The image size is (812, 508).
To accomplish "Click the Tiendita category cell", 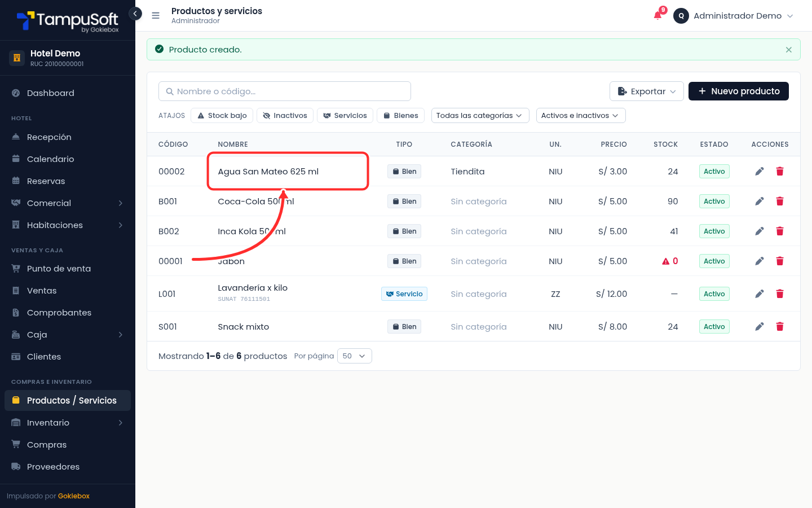I will coord(467,172).
